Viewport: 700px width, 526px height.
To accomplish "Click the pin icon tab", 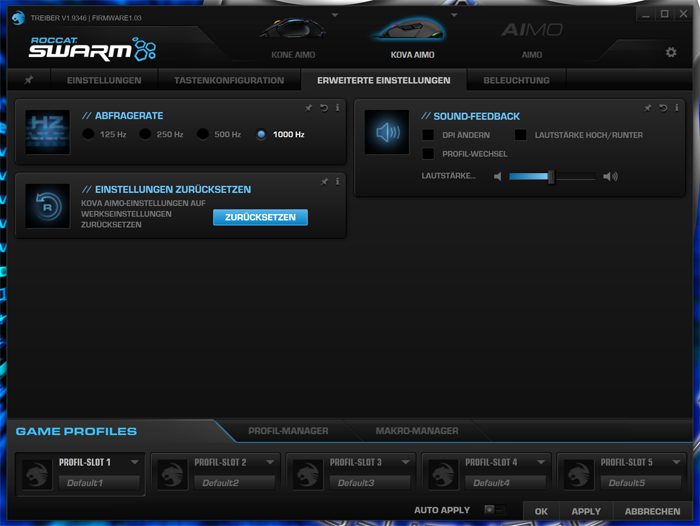I will (29, 80).
